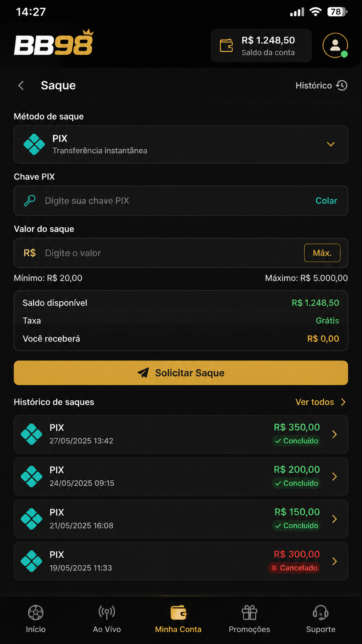Tap the back arrow beside Saque
Image resolution: width=362 pixels, height=644 pixels.
point(21,85)
